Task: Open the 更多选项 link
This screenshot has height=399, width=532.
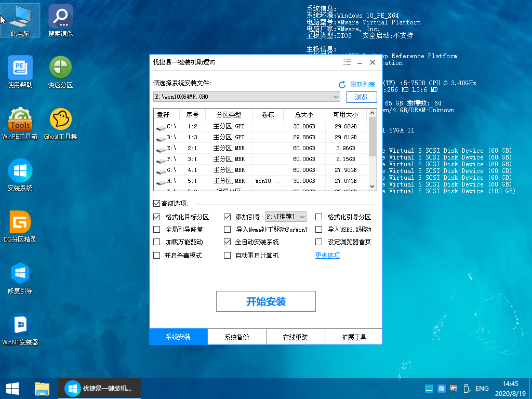Action: tap(328, 255)
